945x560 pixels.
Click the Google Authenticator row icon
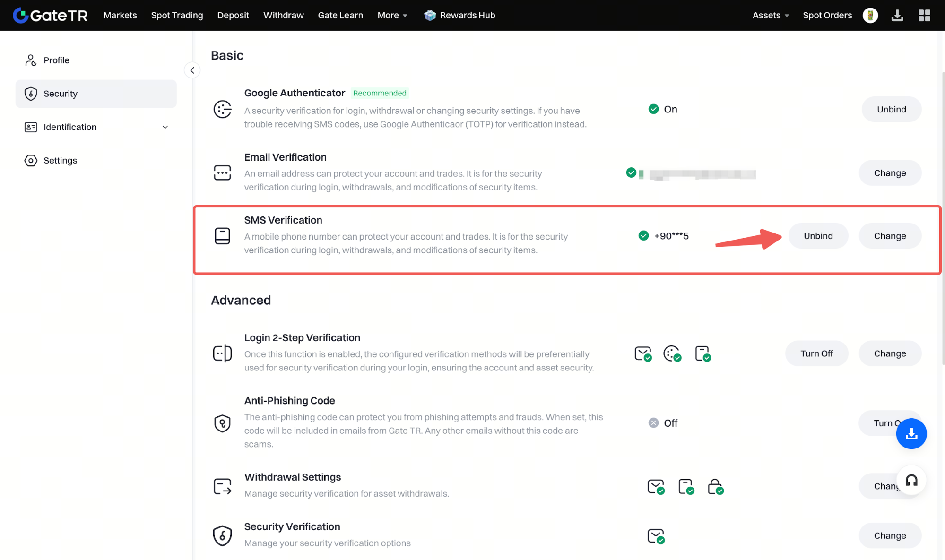click(x=222, y=109)
